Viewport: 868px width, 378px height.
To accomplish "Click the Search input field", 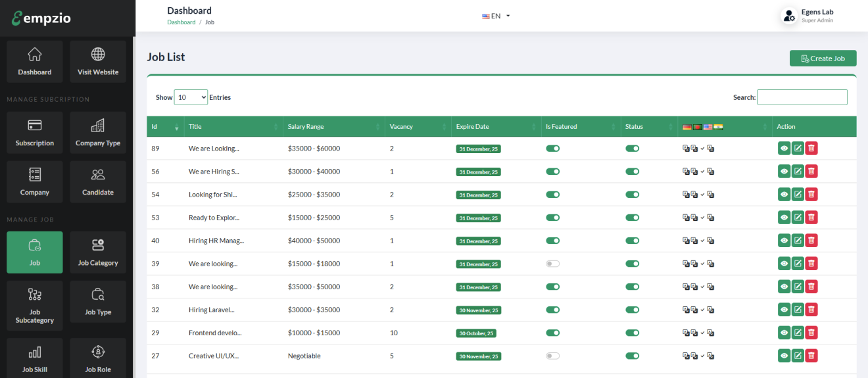I will (802, 97).
